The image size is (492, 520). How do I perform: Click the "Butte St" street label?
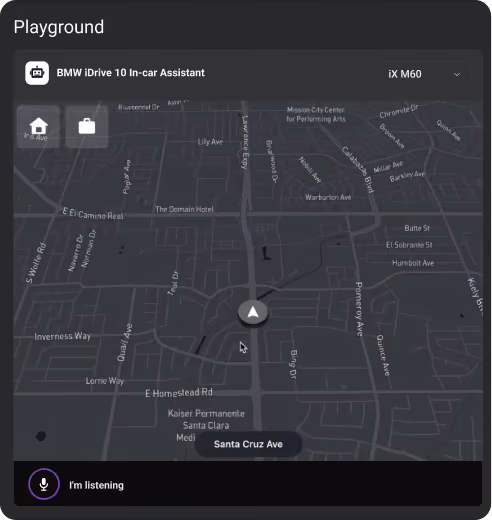[x=417, y=228]
